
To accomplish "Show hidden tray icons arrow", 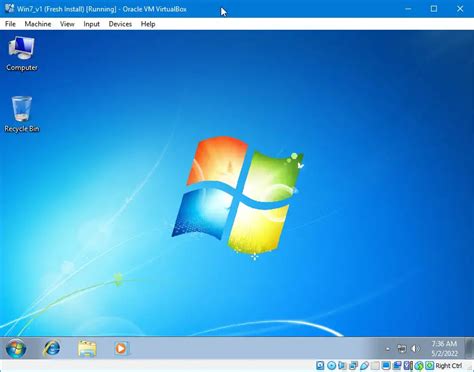I will [x=387, y=349].
